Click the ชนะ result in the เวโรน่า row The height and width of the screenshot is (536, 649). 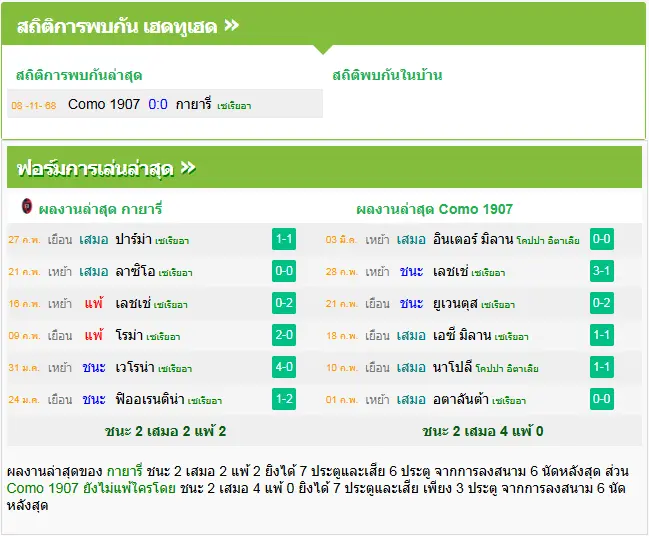[94, 367]
